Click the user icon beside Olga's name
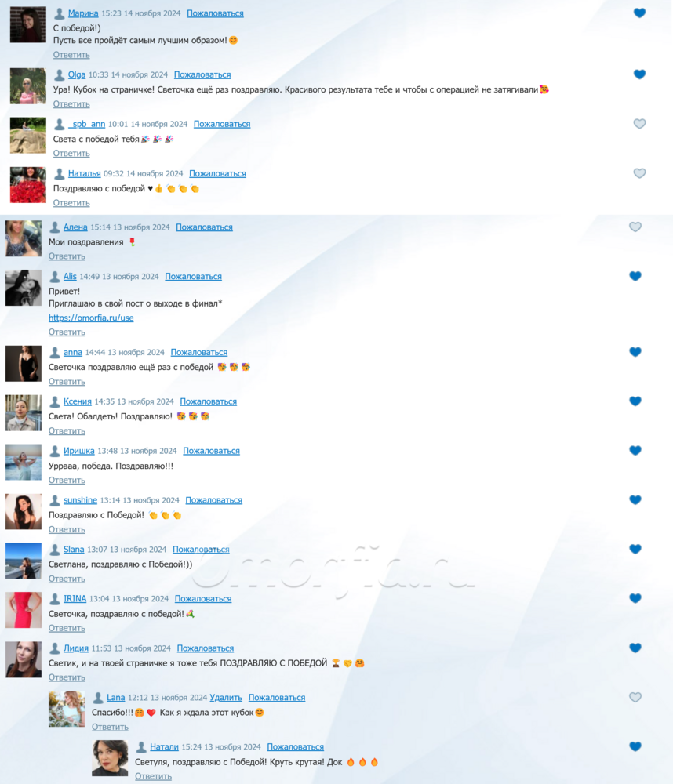Screen dimensions: 673x784 (59, 74)
